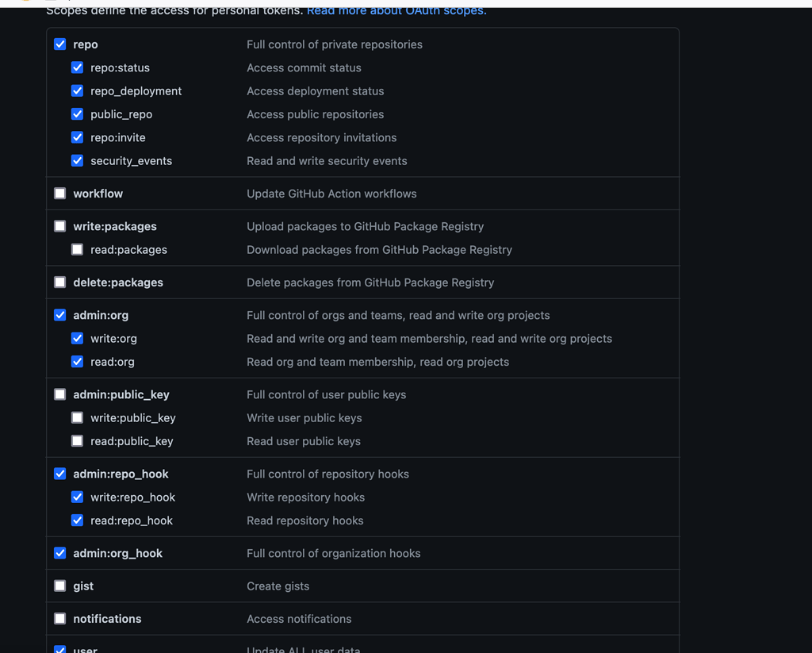The width and height of the screenshot is (812, 653).
Task: Disable the admin:org scope
Action: (59, 314)
